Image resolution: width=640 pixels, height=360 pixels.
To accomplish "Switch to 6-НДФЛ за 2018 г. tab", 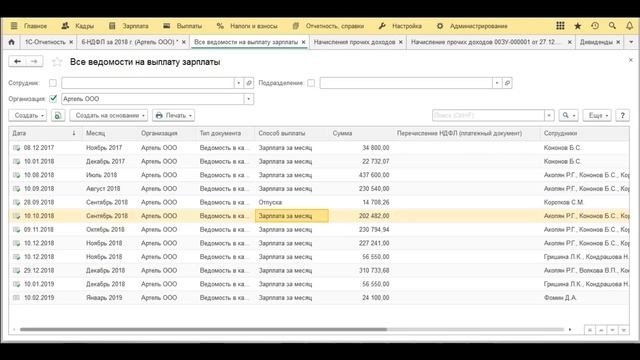I will point(130,42).
